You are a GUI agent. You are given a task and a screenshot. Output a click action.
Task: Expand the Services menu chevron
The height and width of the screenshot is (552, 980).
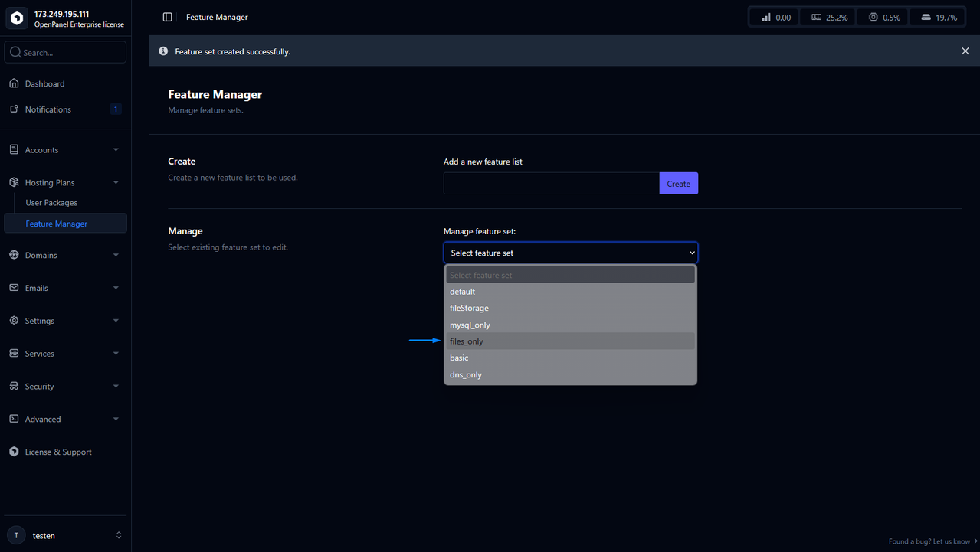[116, 354]
